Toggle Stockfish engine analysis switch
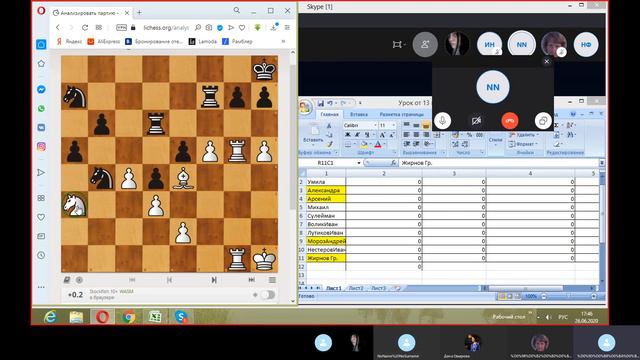The height and width of the screenshot is (360, 640). pos(267,294)
